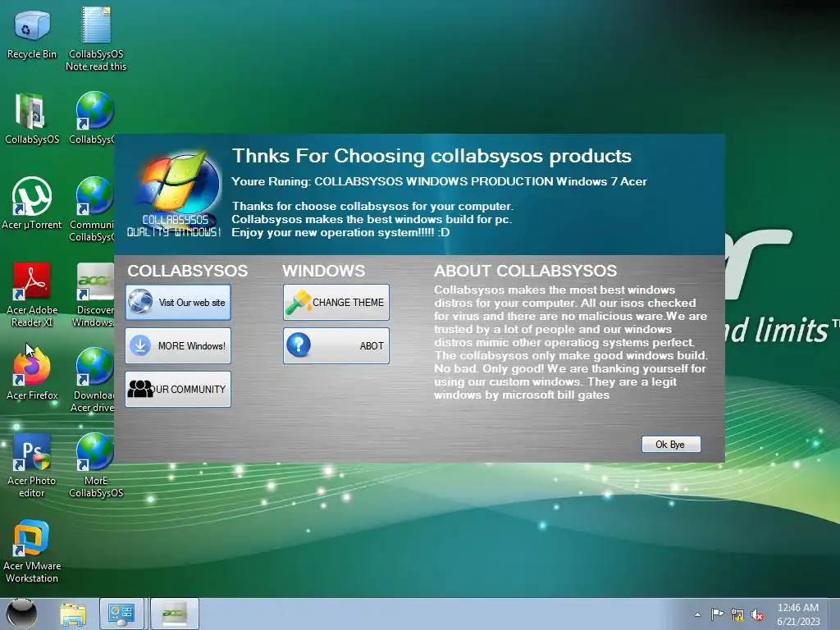Launch Acer Adobe Reader XI
This screenshot has width=840, height=630.
point(32,294)
